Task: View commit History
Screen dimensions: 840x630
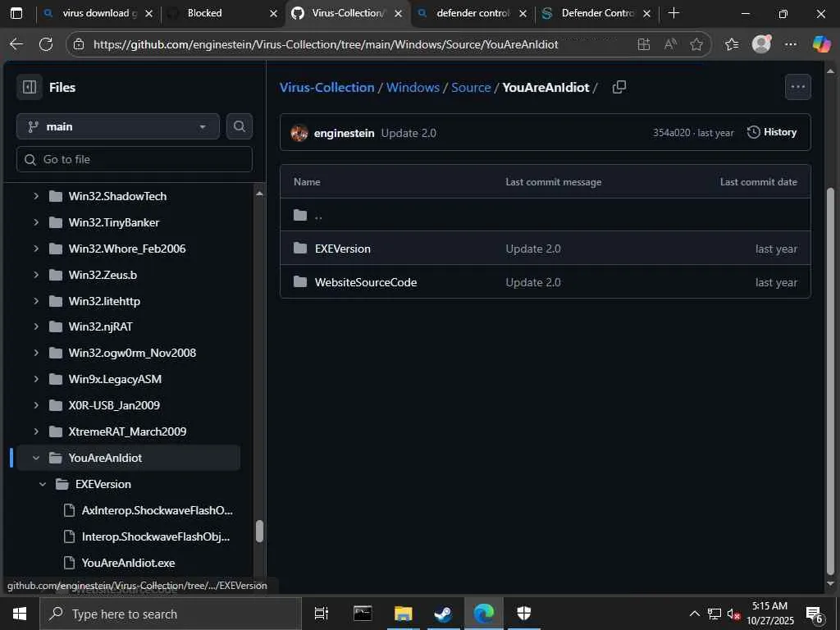Action: (x=772, y=132)
